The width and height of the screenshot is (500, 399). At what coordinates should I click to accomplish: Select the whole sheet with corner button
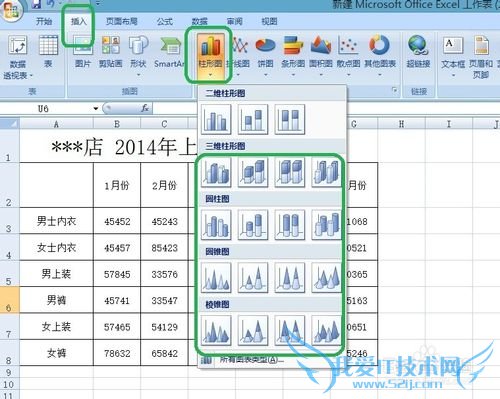click(9, 124)
